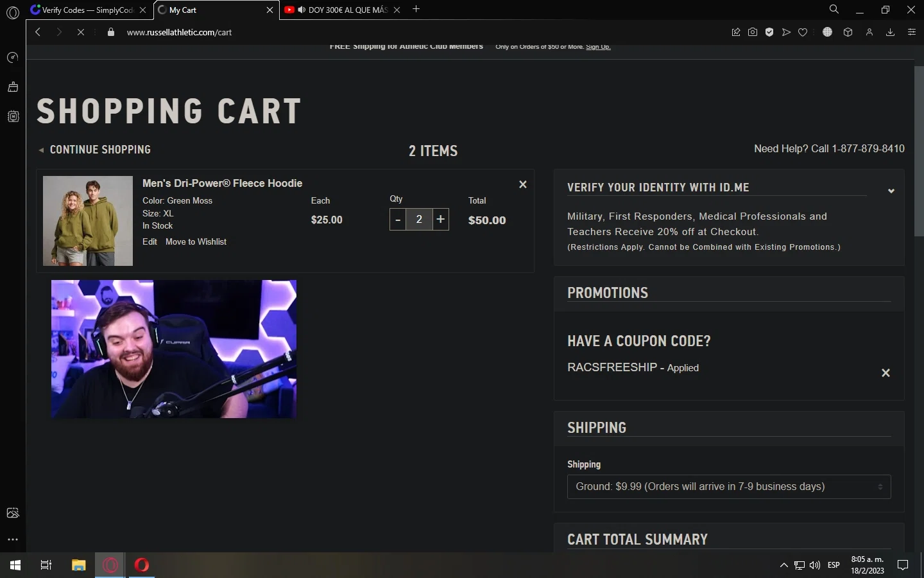Mute the YouTube tab speaker icon
The width and height of the screenshot is (924, 578).
(x=302, y=10)
